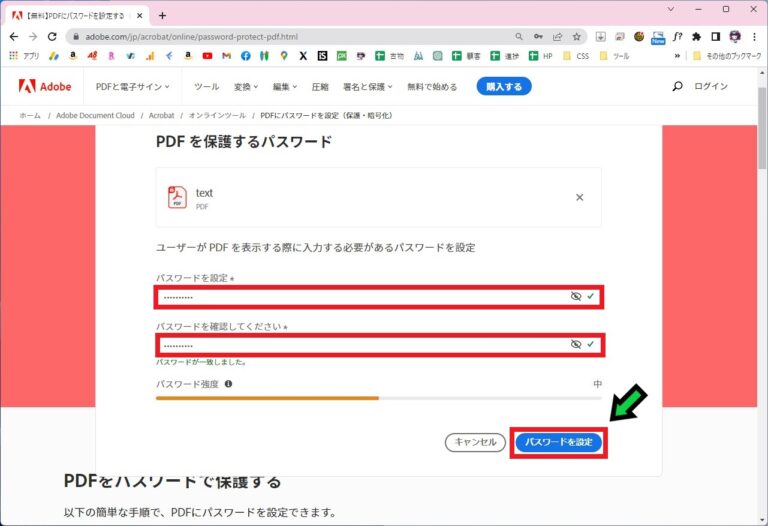Image resolution: width=768 pixels, height=526 pixels.
Task: Click the password strength meter bar
Action: tap(378, 398)
